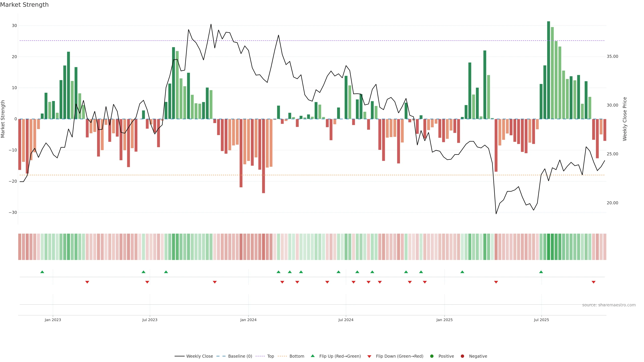Screen dimensions: 644x362
Task: Click the Jul 2023 axis label
Action: pos(150,320)
